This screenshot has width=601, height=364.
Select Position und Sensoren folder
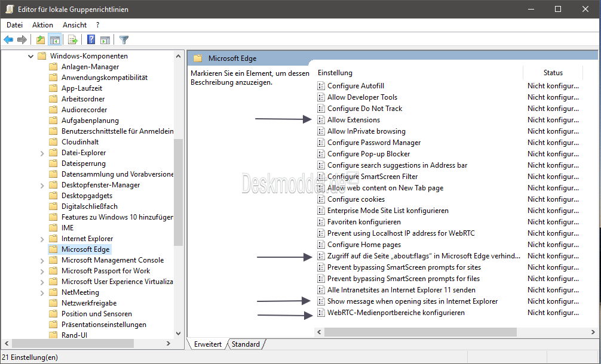click(x=97, y=313)
